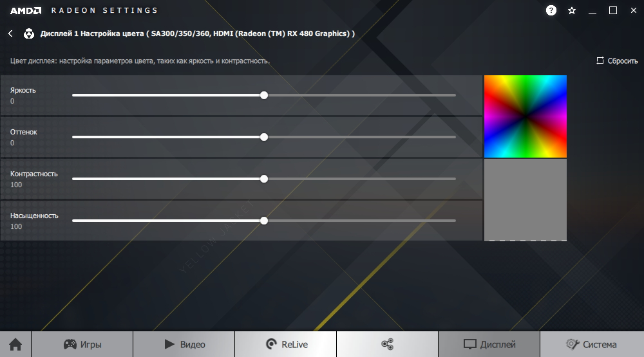The height and width of the screenshot is (357, 644).
Task: Click the Оттенок value 0
Action: click(12, 143)
